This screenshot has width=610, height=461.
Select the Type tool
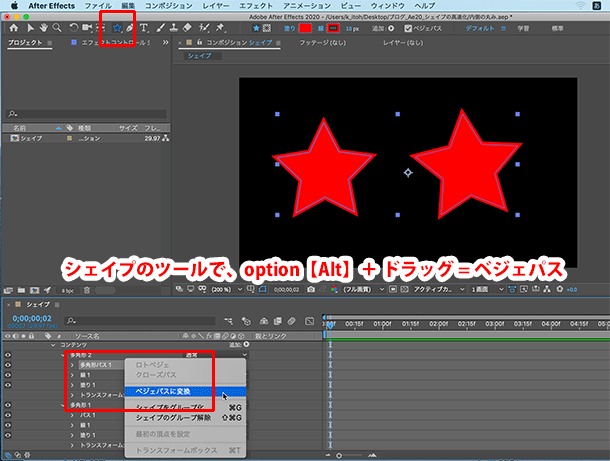pos(144,28)
